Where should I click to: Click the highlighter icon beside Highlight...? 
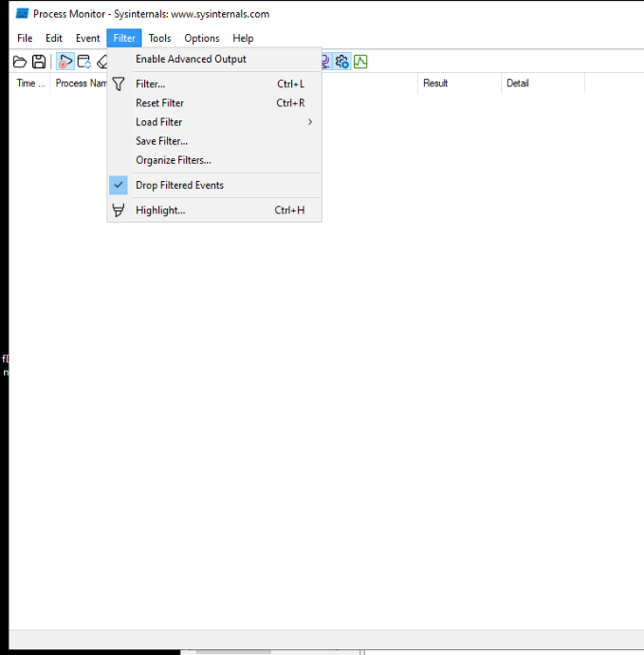coord(119,210)
